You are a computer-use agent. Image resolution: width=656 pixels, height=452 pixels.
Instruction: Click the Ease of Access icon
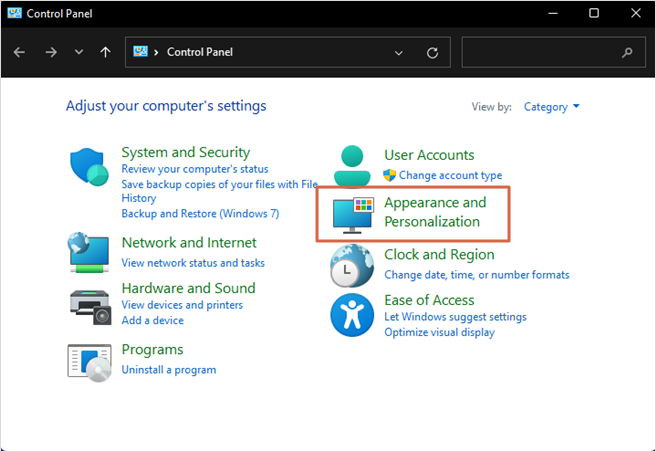[x=352, y=315]
